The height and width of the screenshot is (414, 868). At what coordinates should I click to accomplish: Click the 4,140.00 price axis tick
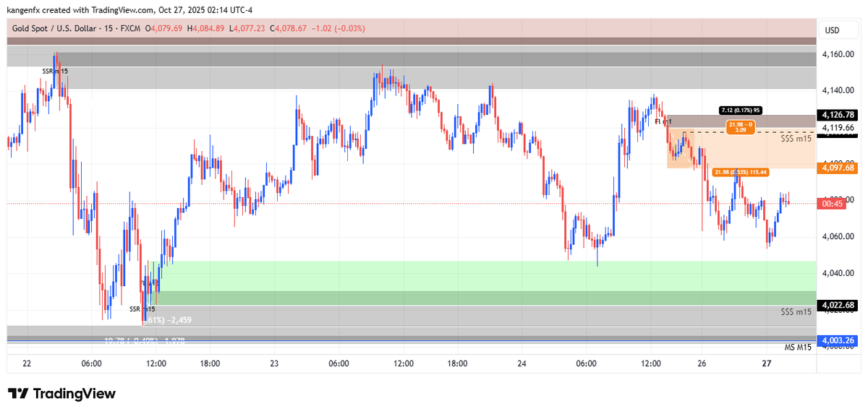pyautogui.click(x=839, y=90)
